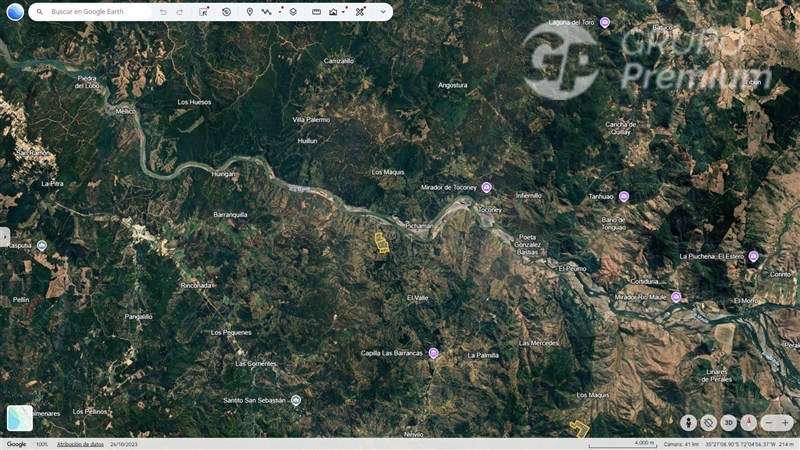
Task: Open Capilla Las Barrancas marker
Action: 434,353
